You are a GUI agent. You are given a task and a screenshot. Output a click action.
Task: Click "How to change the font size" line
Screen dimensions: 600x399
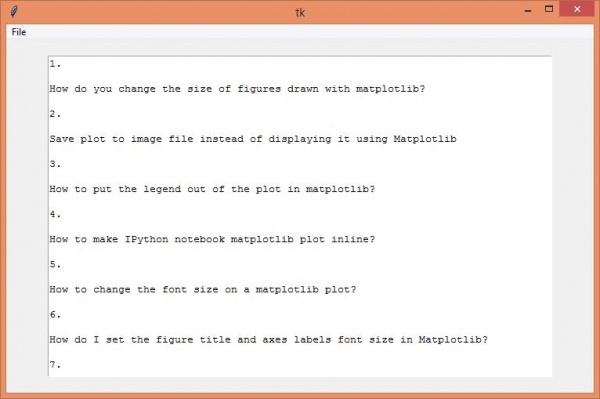[203, 290]
